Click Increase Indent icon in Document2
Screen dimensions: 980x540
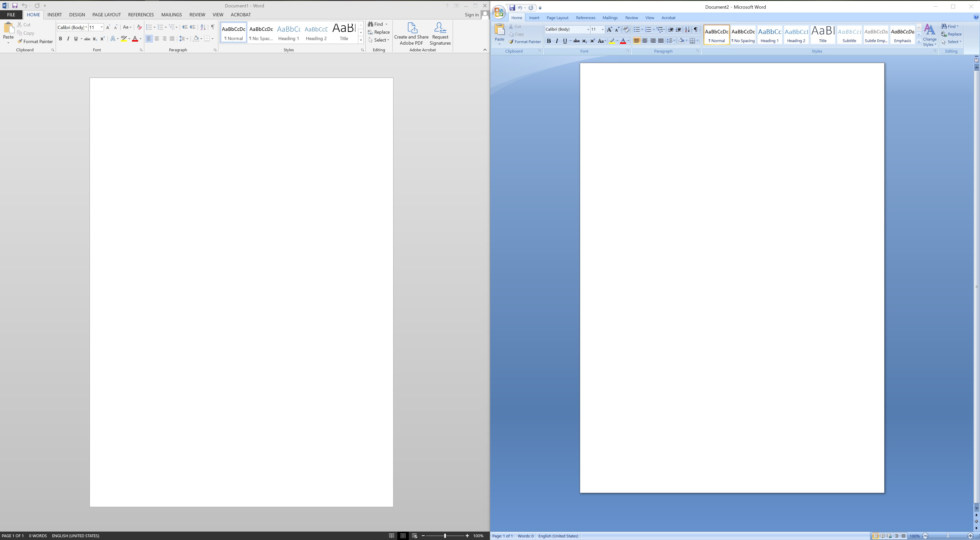[678, 30]
